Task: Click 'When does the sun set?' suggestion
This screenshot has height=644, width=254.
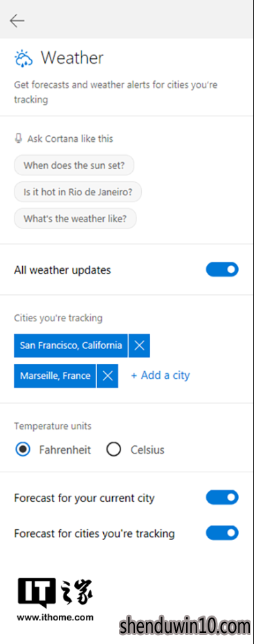Action: point(74,165)
